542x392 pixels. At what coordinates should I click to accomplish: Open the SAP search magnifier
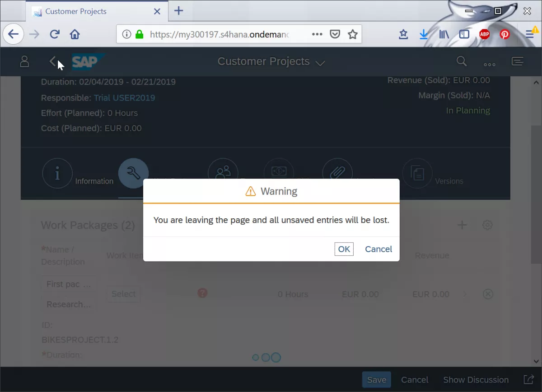(461, 62)
